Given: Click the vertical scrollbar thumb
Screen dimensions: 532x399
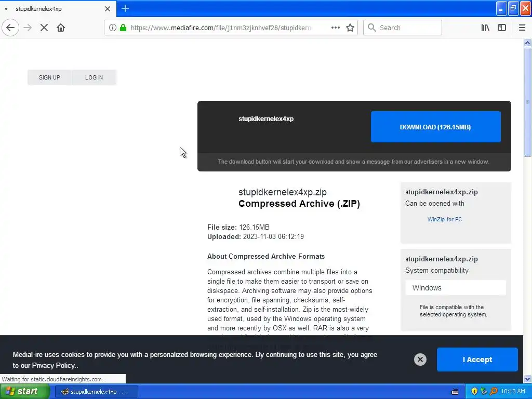Looking at the screenshot, I should pyautogui.click(x=527, y=102).
